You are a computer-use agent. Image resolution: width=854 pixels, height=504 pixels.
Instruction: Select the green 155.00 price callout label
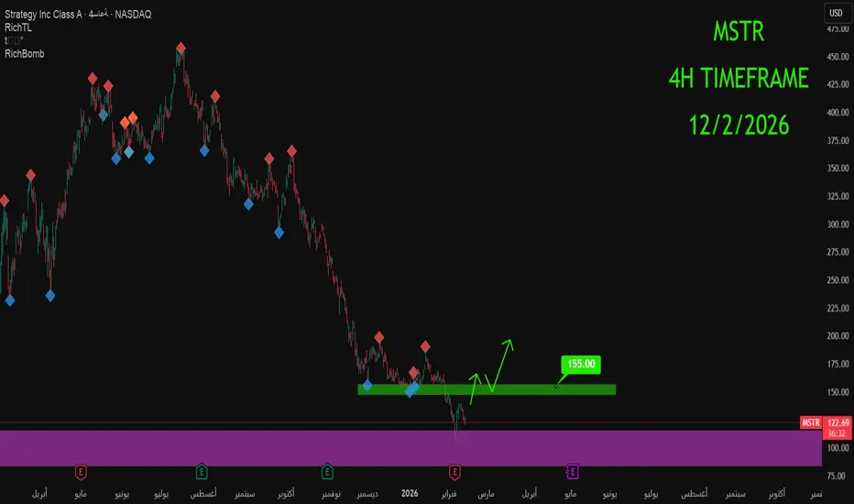point(581,364)
